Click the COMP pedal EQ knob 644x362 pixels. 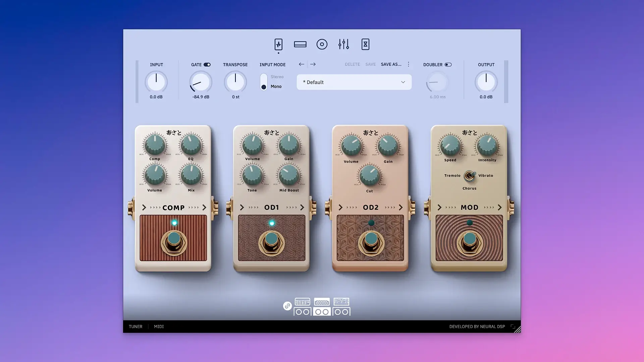191,144
